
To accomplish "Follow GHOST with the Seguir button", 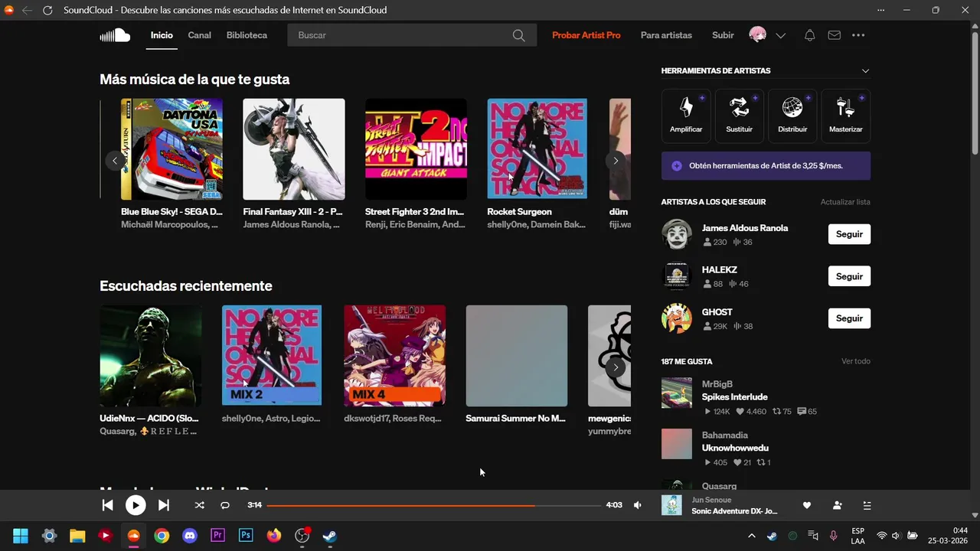I will [849, 318].
